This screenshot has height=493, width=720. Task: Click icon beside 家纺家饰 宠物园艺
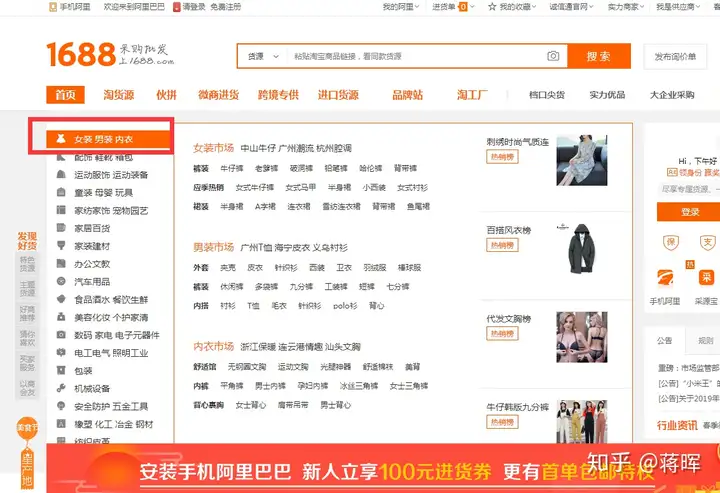[61, 210]
